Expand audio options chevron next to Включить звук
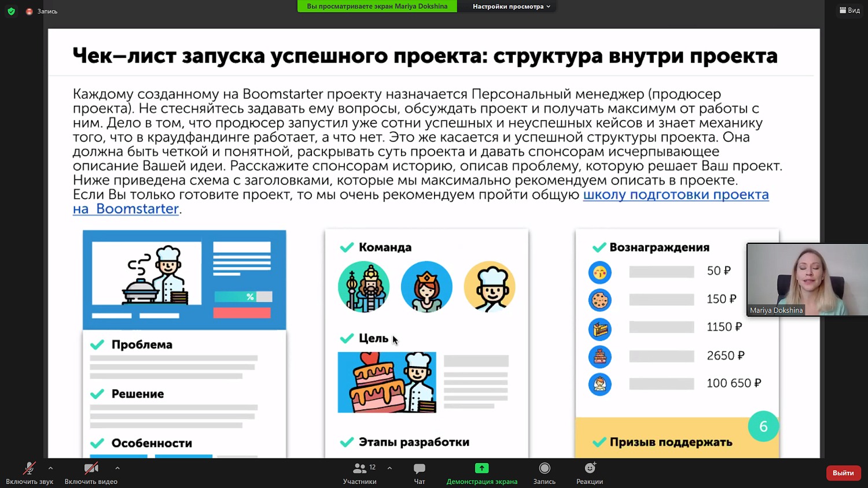This screenshot has height=488, width=868. coord(50,469)
